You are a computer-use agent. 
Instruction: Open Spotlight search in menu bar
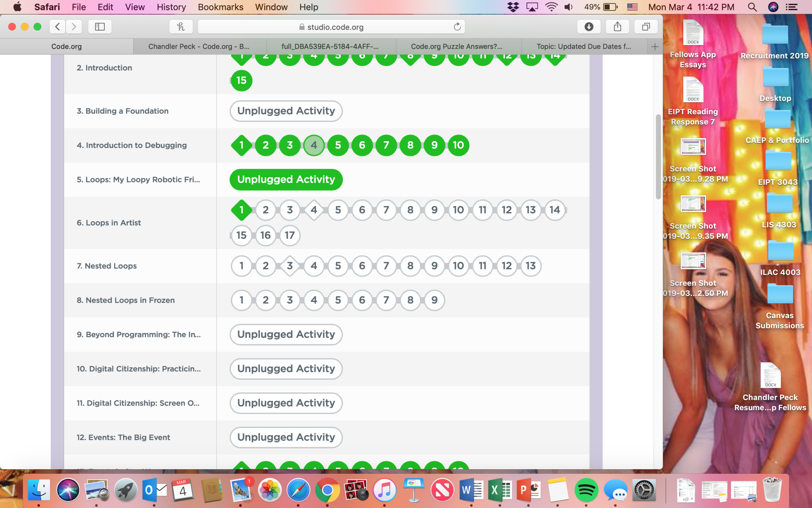coord(752,7)
